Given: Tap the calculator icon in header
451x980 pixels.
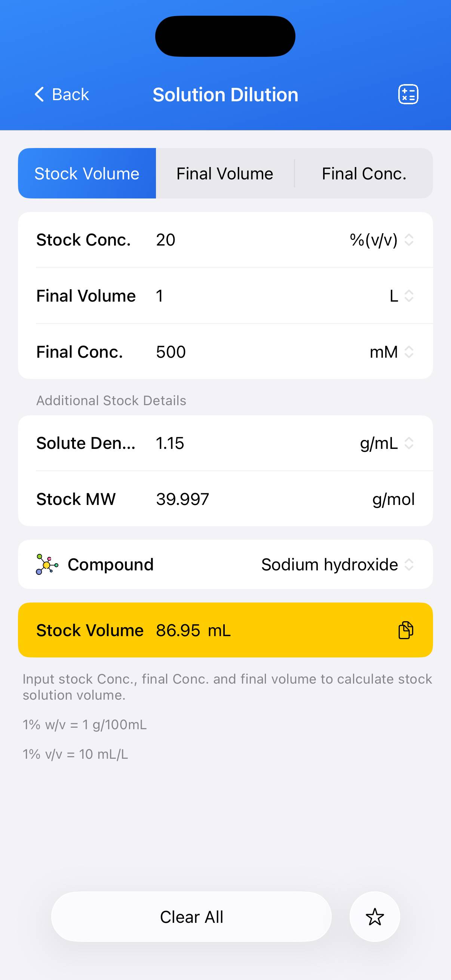Looking at the screenshot, I should (x=408, y=94).
